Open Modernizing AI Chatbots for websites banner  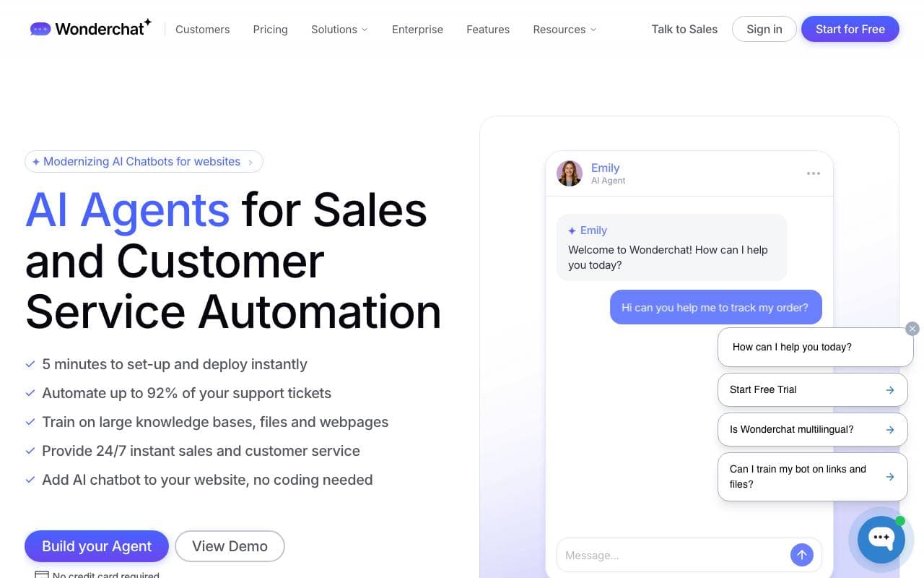[144, 162]
